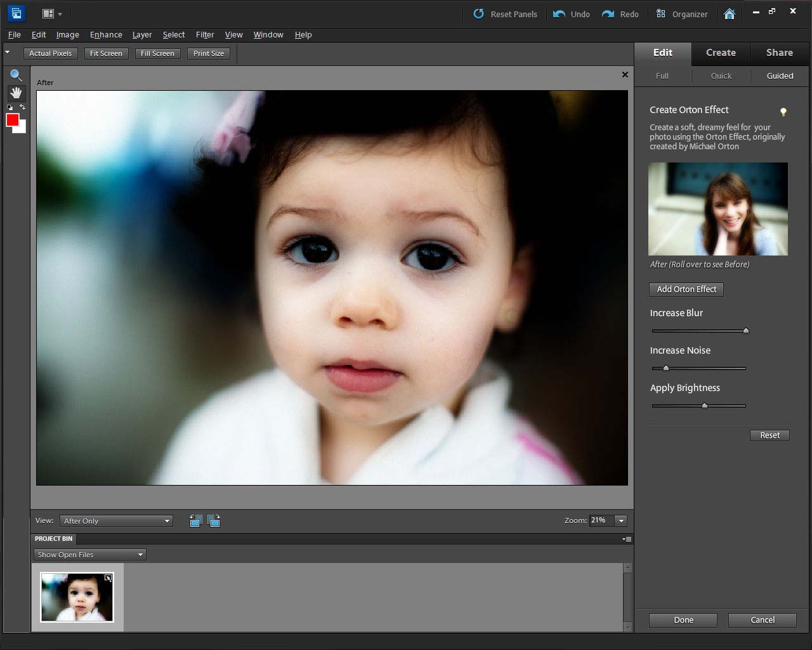Open the 'Show Open Files' dropdown

90,555
